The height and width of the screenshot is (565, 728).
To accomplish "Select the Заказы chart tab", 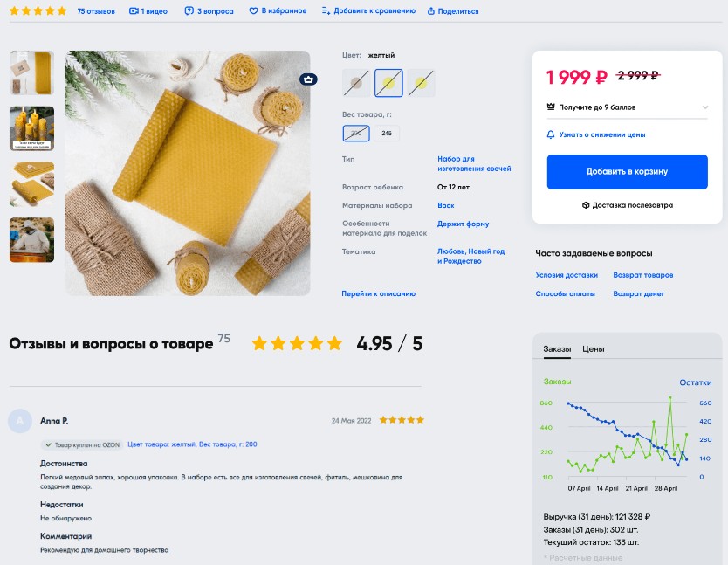I will (557, 349).
